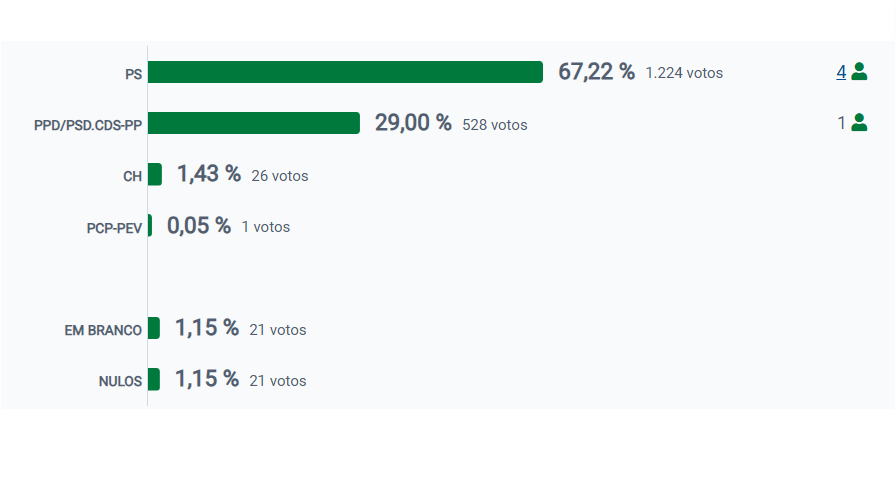The height and width of the screenshot is (483, 896).
Task: Open the PS elected count link "4"
Action: coord(841,72)
